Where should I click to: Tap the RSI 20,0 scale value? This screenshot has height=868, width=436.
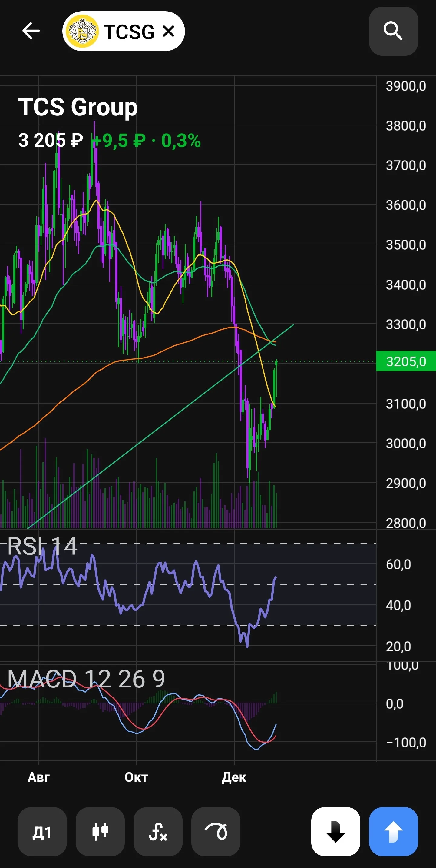tap(399, 647)
